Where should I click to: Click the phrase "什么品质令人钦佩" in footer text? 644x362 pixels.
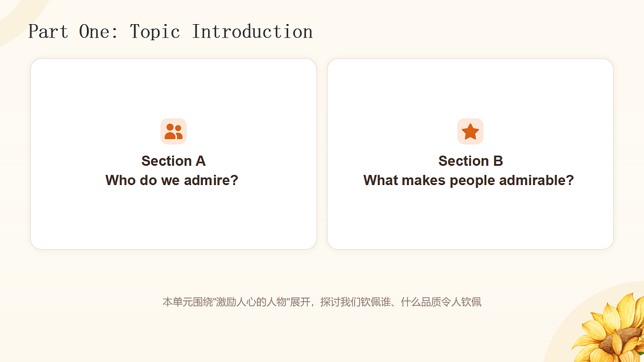point(439,302)
